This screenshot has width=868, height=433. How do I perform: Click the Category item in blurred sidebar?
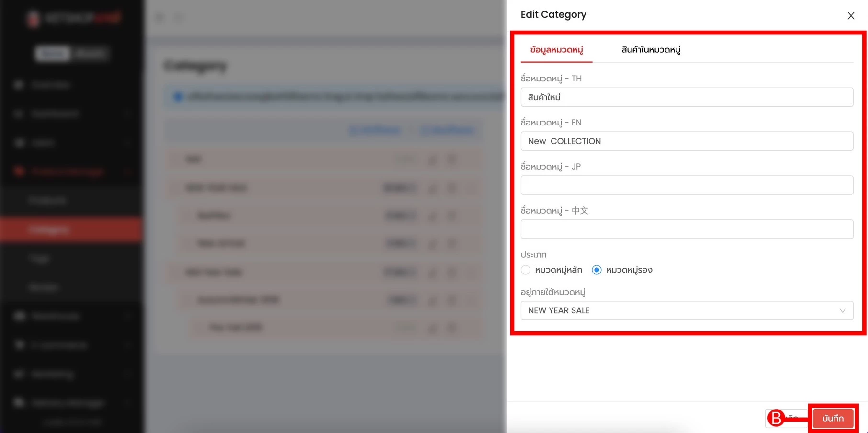71,230
